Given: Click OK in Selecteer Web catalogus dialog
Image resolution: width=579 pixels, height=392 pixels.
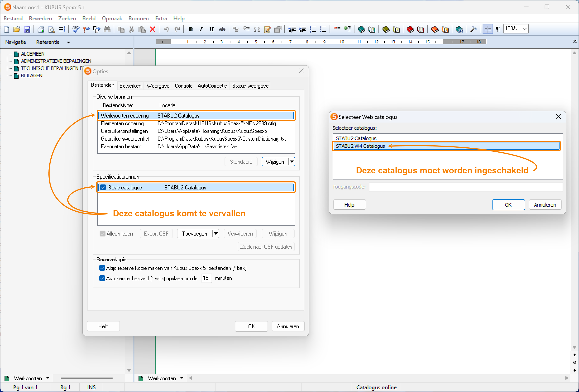Looking at the screenshot, I should 508,205.
